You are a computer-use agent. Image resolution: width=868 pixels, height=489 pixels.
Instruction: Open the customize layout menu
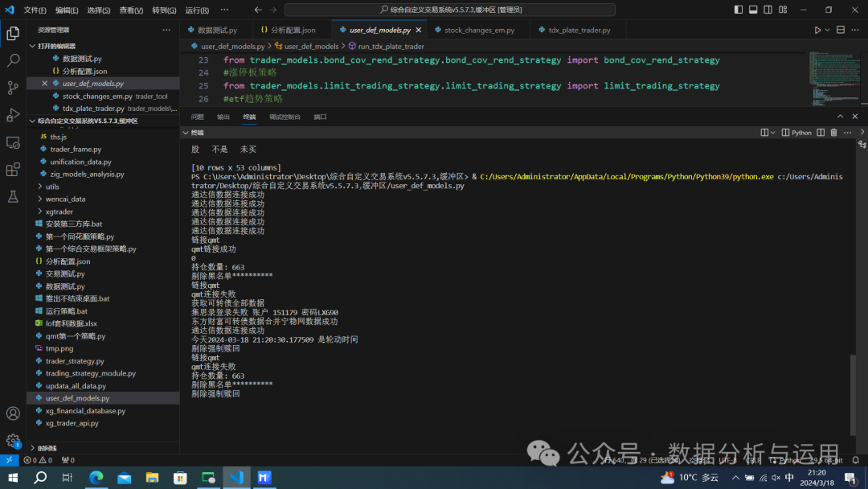[783, 10]
